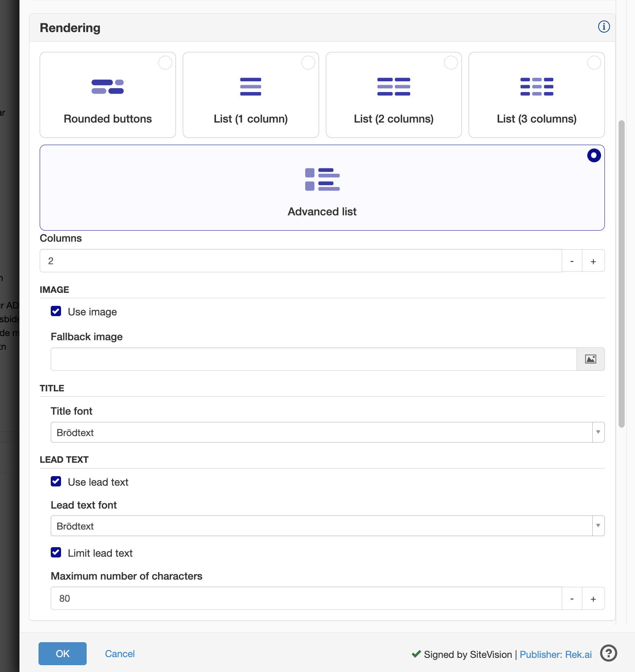Choose the List (1 column) layout icon
Image resolution: width=635 pixels, height=672 pixels.
coord(250,87)
